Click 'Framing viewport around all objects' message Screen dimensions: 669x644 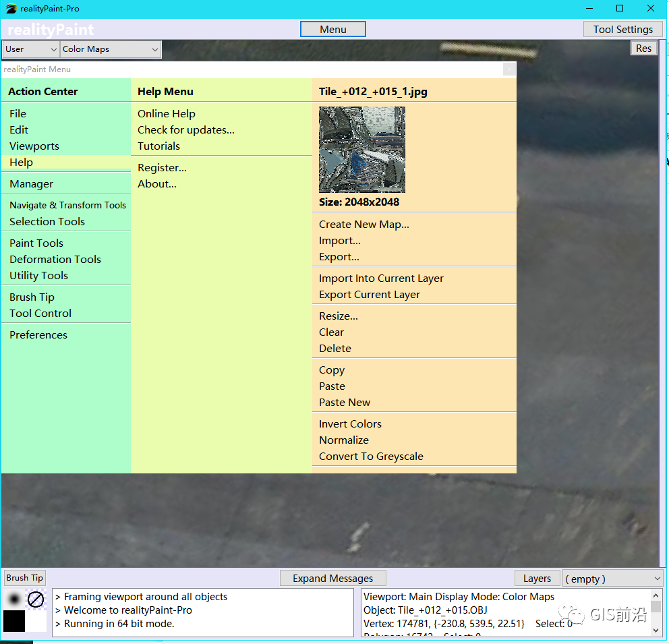(x=146, y=597)
